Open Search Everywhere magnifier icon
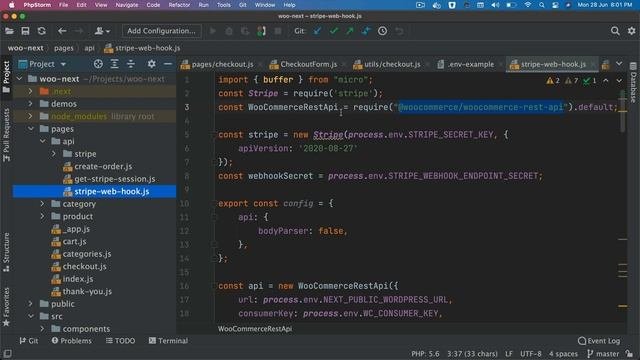 [x=615, y=31]
